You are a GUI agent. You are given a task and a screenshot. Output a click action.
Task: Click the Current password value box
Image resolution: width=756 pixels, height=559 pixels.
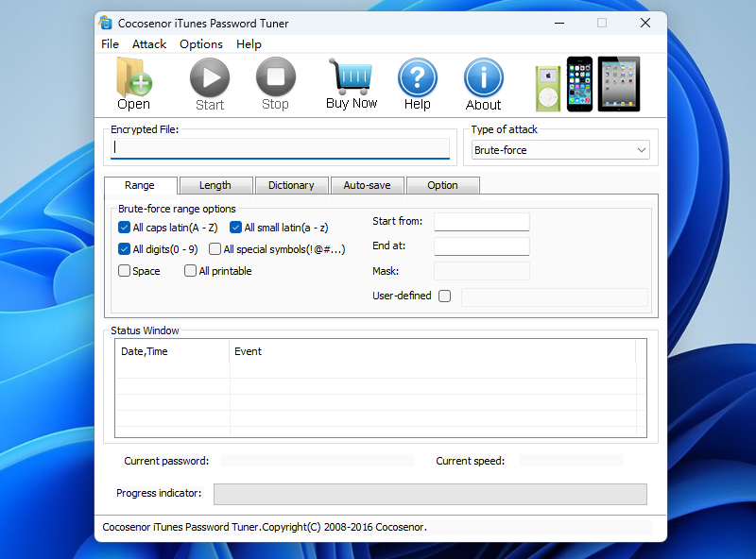pyautogui.click(x=318, y=461)
